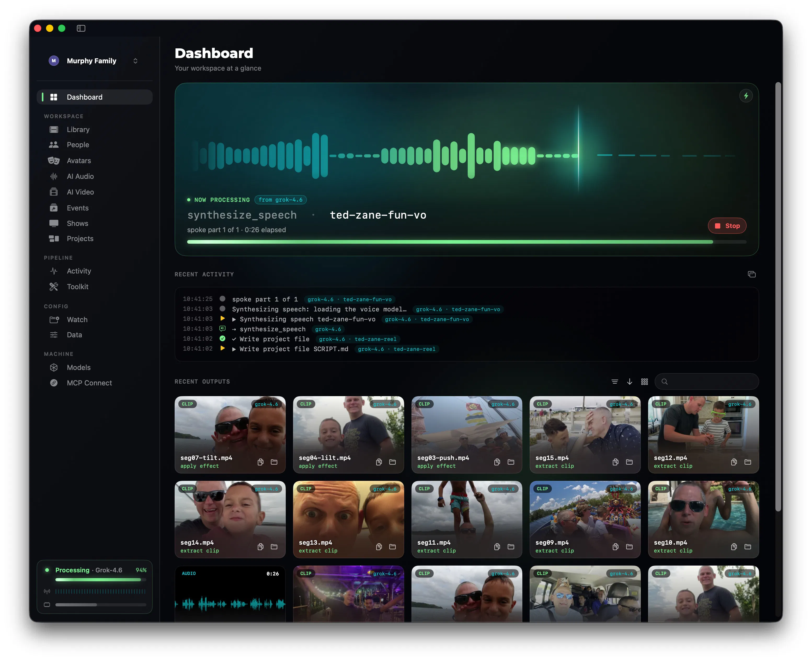Click the disk usage bar in status panel
This screenshot has height=661, width=812.
pyautogui.click(x=100, y=605)
